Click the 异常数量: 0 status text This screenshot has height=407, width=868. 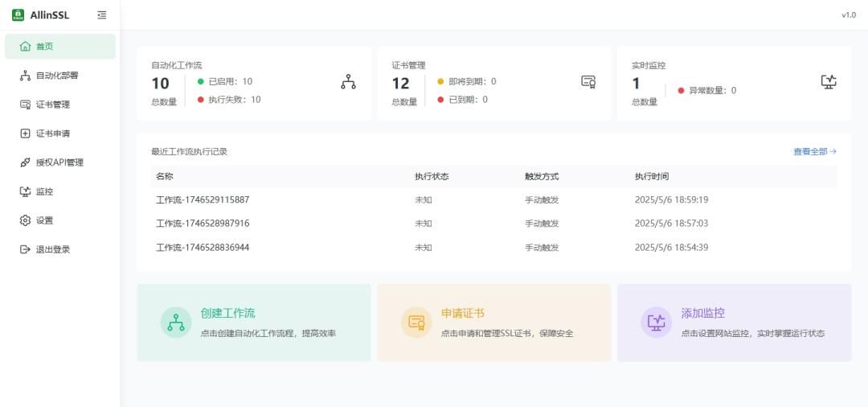click(x=712, y=90)
